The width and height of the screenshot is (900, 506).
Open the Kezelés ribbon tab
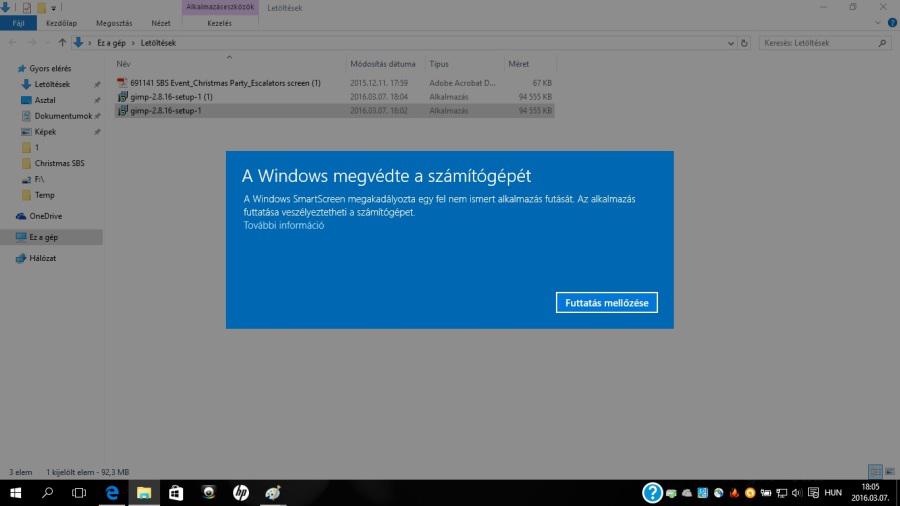[219, 24]
